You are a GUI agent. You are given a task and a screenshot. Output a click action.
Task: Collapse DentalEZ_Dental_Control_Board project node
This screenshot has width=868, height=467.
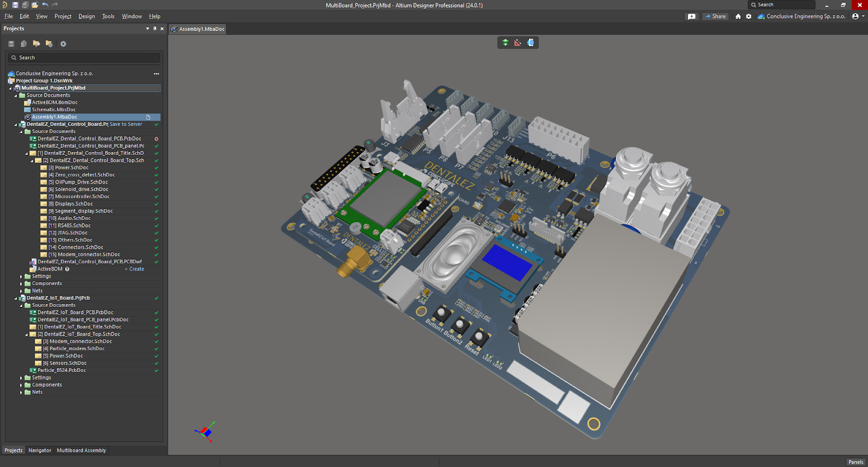(x=16, y=124)
